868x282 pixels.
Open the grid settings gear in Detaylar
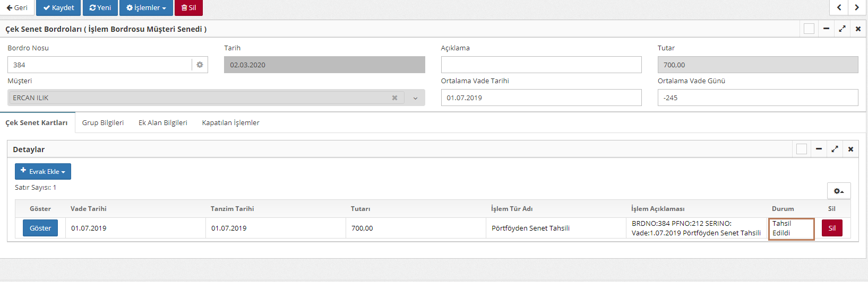click(x=838, y=191)
